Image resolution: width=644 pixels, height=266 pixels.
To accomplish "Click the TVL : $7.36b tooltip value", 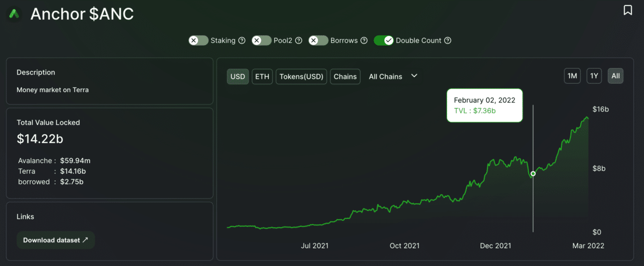I will (x=475, y=110).
